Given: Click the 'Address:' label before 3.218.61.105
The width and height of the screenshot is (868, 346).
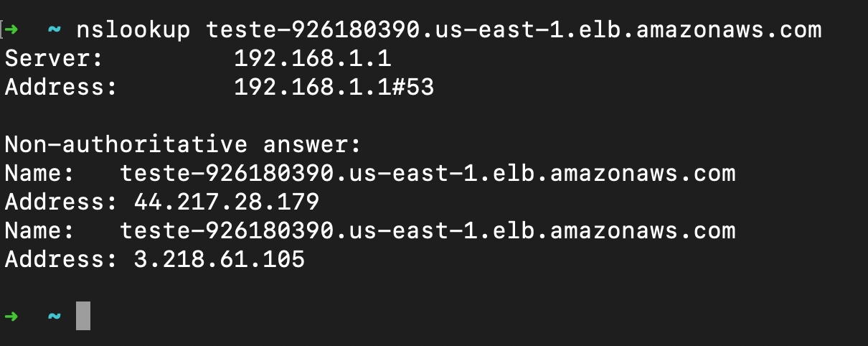Looking at the screenshot, I should click(x=62, y=260).
